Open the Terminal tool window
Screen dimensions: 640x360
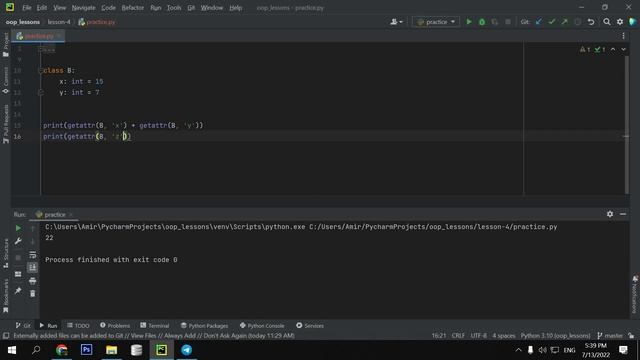tap(154, 325)
